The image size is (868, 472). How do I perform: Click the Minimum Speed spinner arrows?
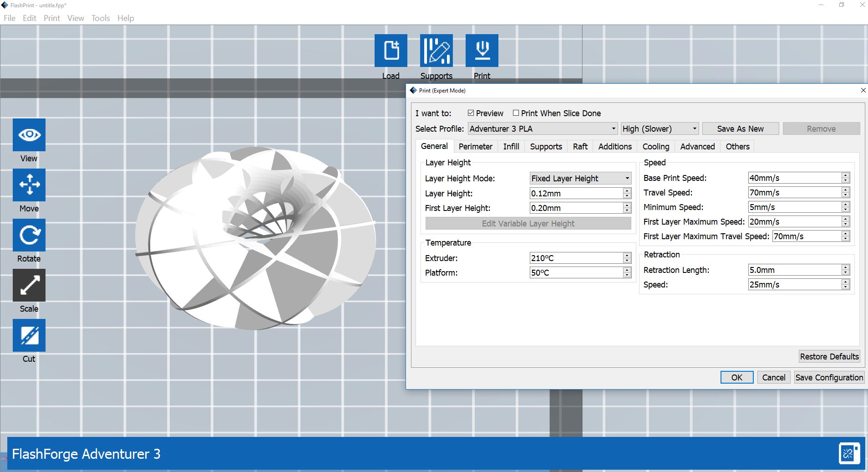pos(846,207)
